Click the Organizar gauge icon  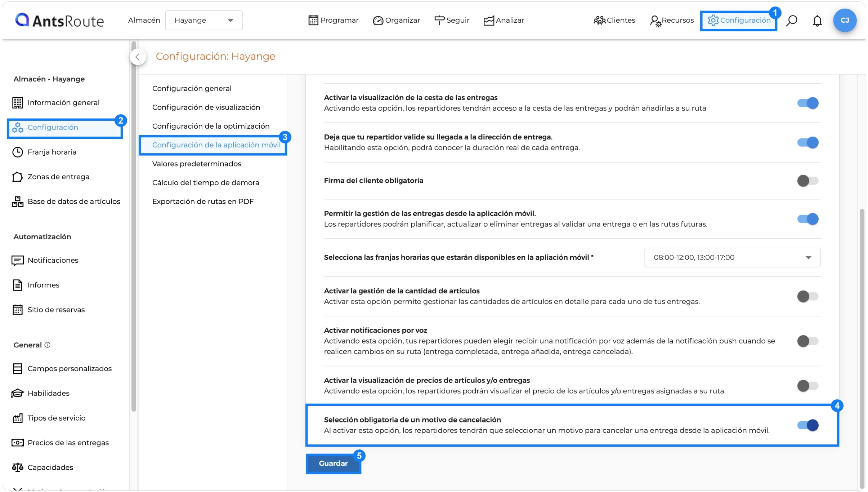[378, 21]
